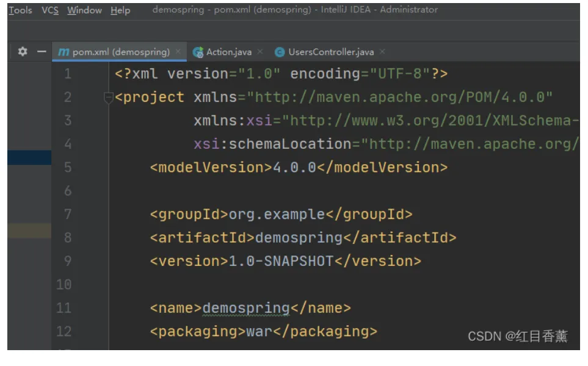Open the Help menu

[x=120, y=10]
